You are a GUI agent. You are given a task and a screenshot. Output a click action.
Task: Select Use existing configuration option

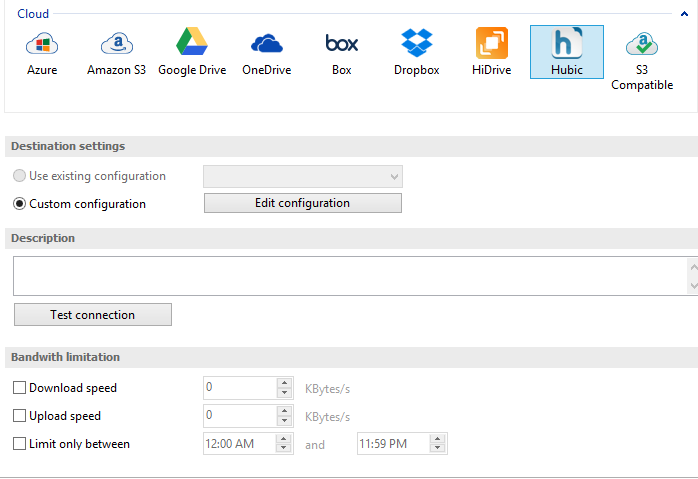click(20, 176)
